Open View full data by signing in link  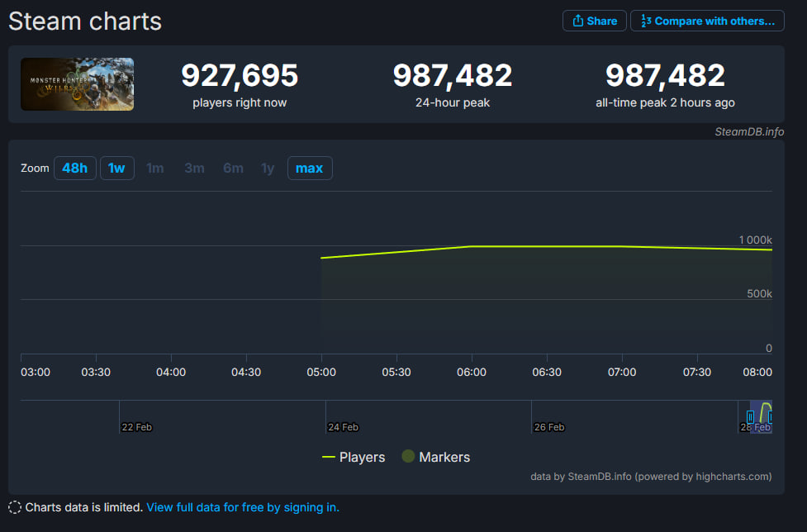pos(243,507)
